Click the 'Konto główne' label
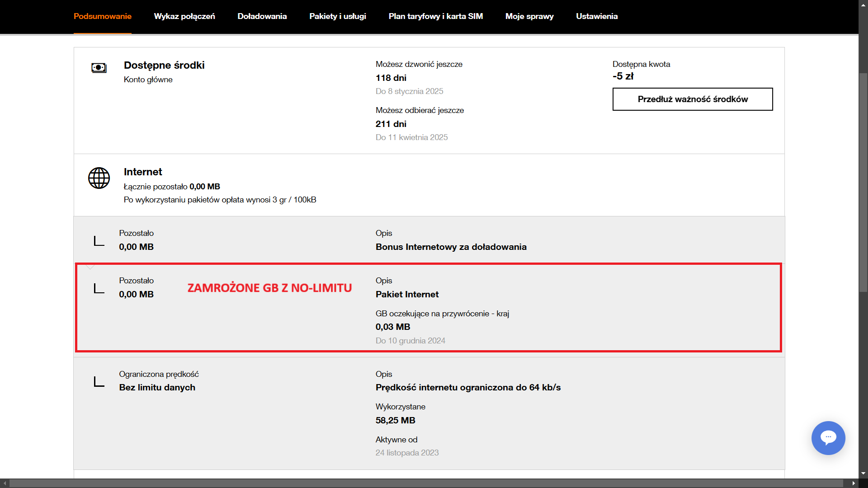868x488 pixels. tap(148, 80)
